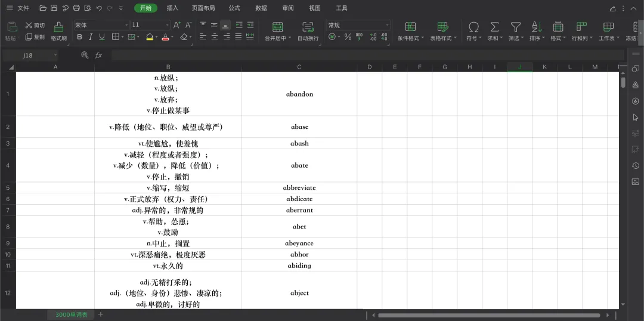Image resolution: width=644 pixels, height=321 pixels.
Task: Click the magnifier icon beside fx
Action: pos(85,55)
